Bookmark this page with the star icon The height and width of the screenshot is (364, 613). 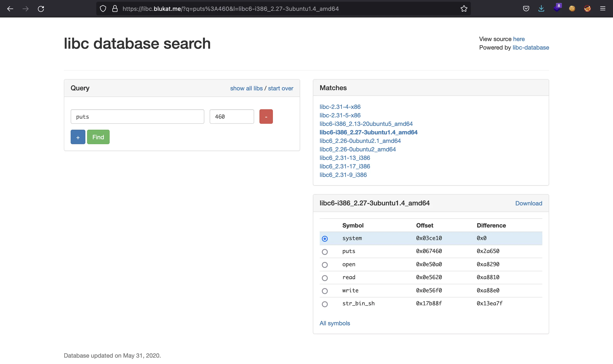point(464,9)
